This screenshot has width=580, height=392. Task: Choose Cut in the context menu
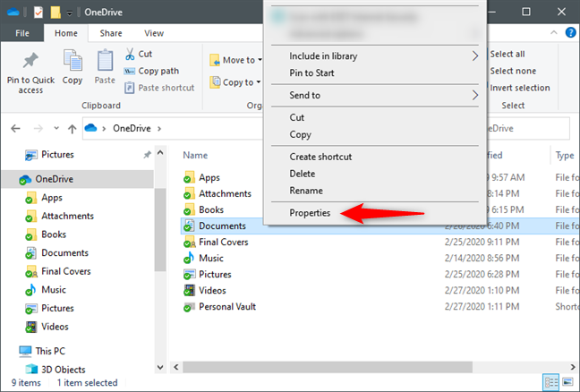(x=296, y=117)
